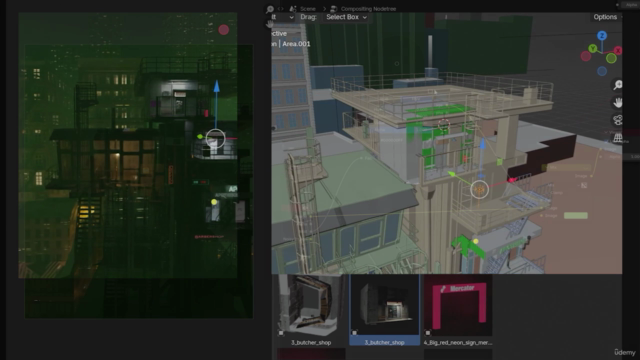Click the green Y axis on navigation gizmo

pyautogui.click(x=593, y=49)
